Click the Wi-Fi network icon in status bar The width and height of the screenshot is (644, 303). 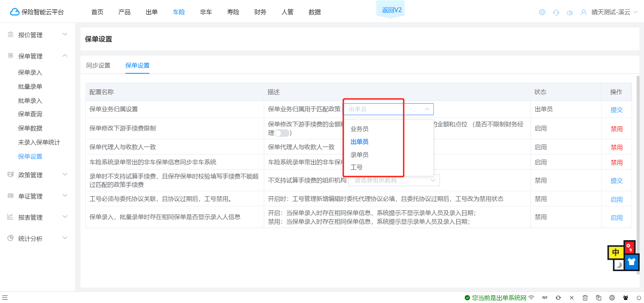pos(531,298)
